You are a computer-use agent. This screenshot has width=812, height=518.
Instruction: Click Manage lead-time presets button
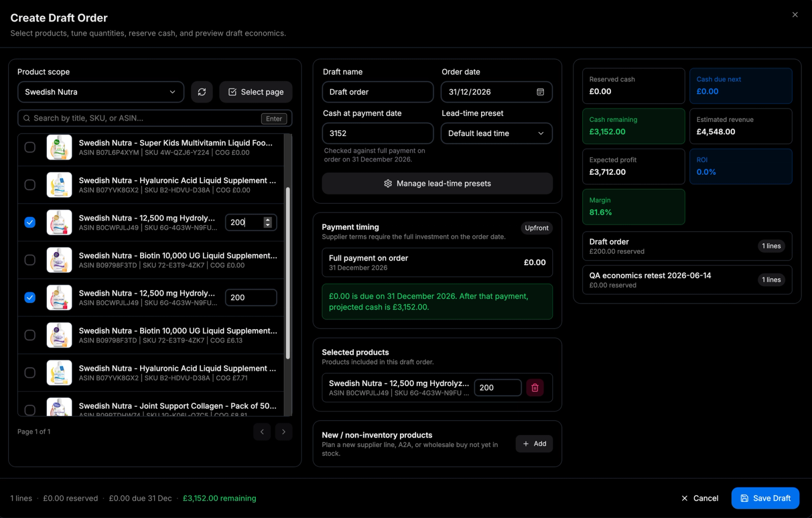[437, 183]
